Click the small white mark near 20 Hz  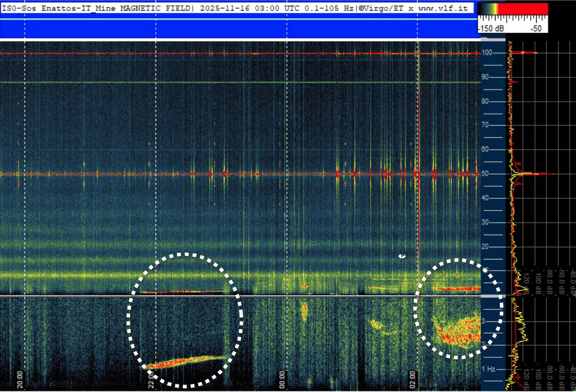(x=402, y=256)
